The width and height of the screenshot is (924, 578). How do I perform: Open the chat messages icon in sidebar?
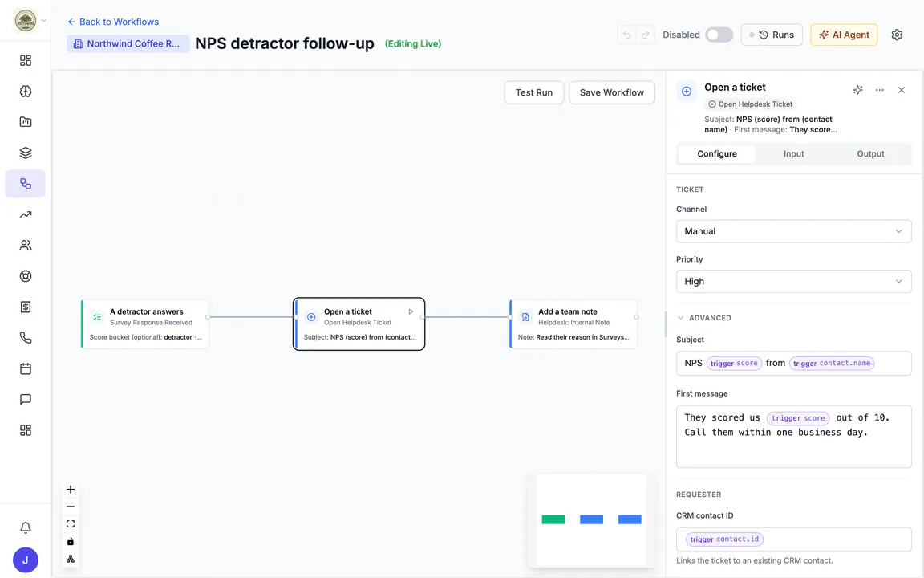tap(26, 399)
